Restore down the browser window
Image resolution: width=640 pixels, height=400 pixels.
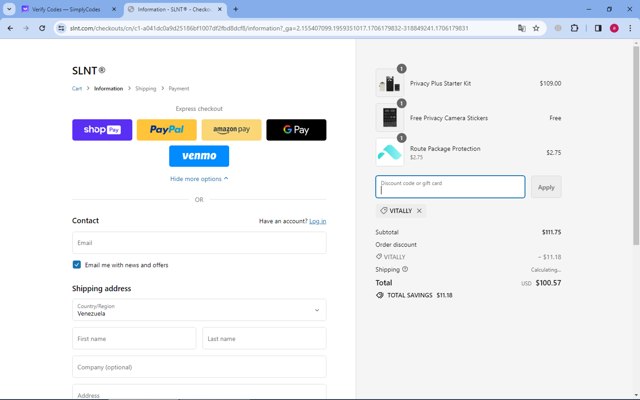pos(609,9)
